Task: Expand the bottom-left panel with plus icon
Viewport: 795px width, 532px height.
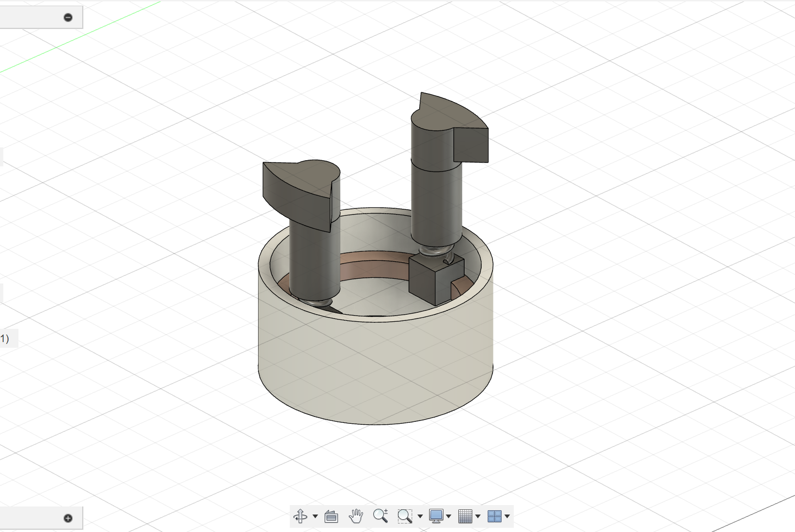Action: coord(68,518)
